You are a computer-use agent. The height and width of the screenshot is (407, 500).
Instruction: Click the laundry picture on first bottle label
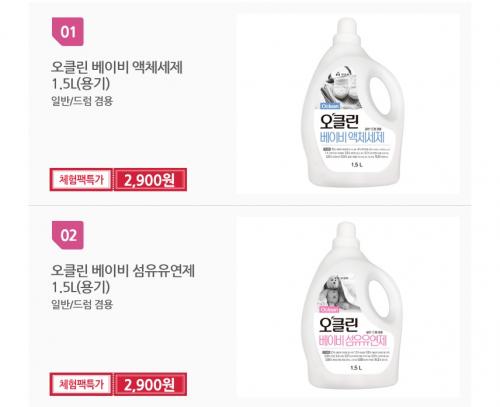pos(341,88)
